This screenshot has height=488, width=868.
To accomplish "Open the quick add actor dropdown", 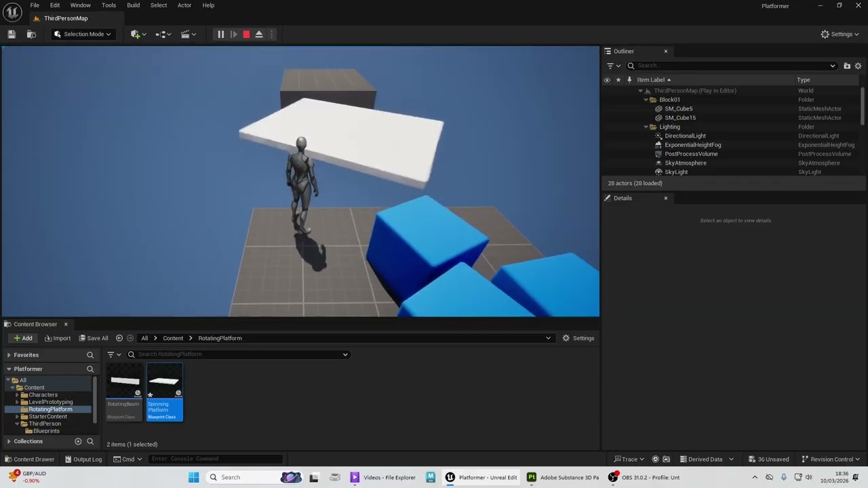I will [138, 34].
